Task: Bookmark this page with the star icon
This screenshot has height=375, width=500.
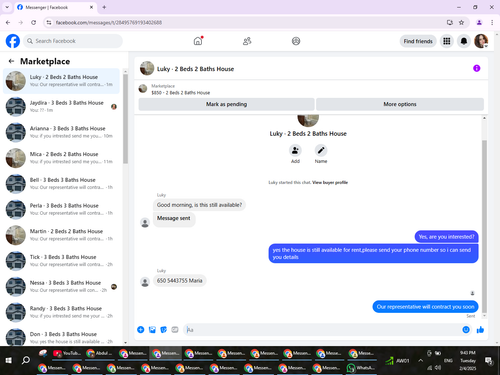Action: pos(461,22)
